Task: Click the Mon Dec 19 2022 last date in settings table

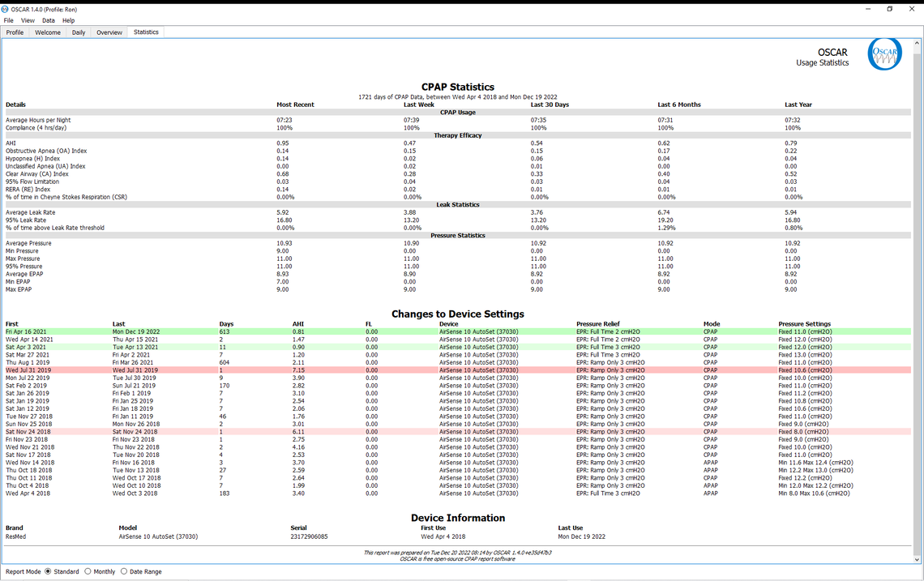Action: tap(136, 331)
